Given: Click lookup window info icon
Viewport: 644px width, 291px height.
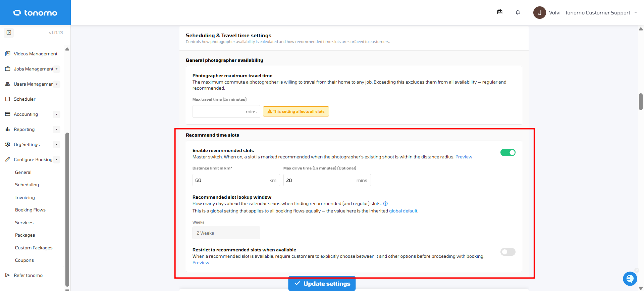Looking at the screenshot, I should [x=385, y=204].
